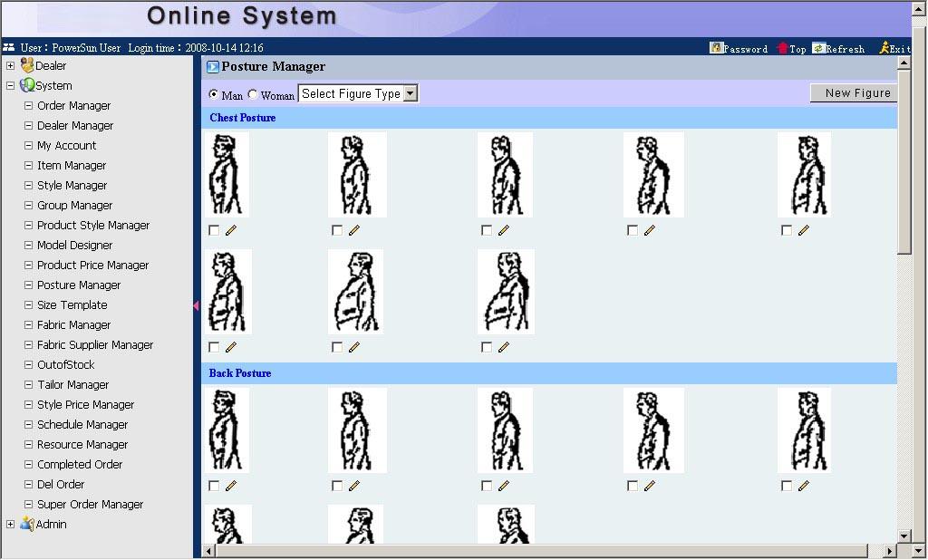Click the vertical scrollbar down arrow

pos(904,536)
